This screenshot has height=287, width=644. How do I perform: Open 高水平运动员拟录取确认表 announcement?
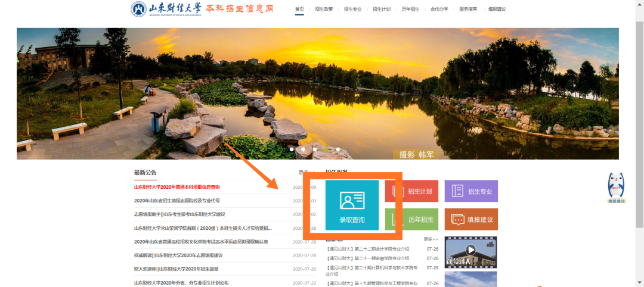pos(201,242)
